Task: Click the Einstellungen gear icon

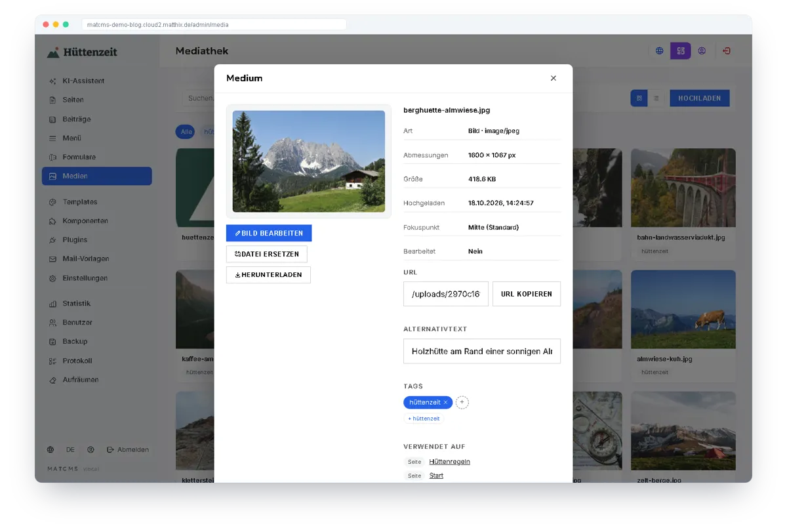Action: (x=52, y=278)
